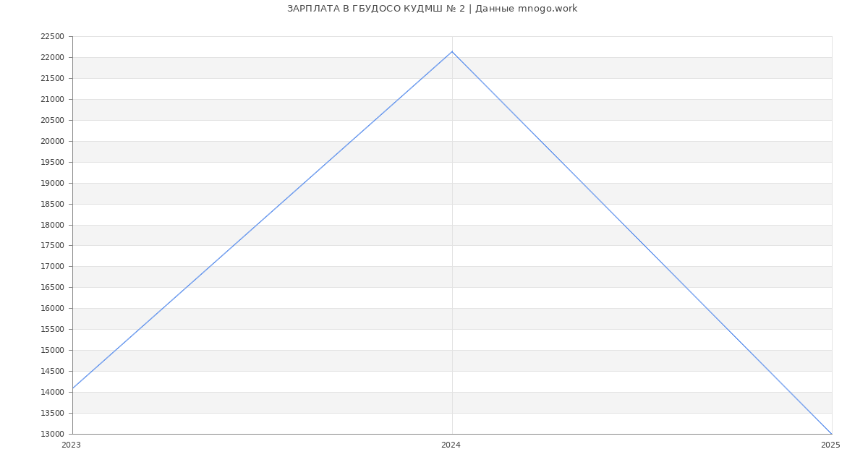Click the 16500 y-axis label
This screenshot has width=868, height=470.
coord(52,288)
